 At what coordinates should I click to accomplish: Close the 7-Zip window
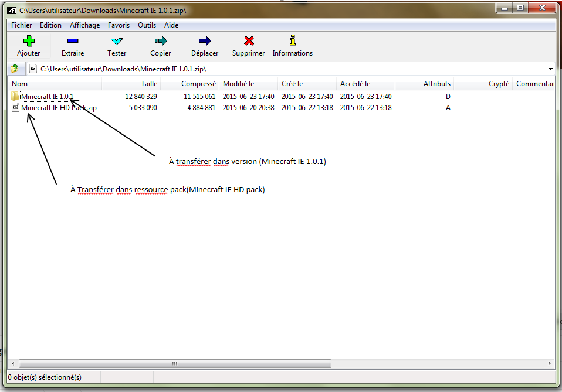coord(542,8)
